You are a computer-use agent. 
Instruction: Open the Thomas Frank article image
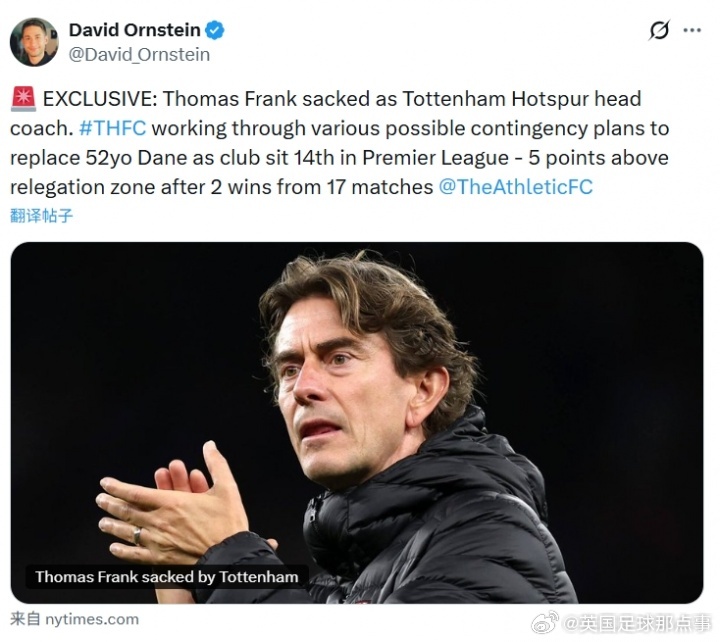coord(357,422)
